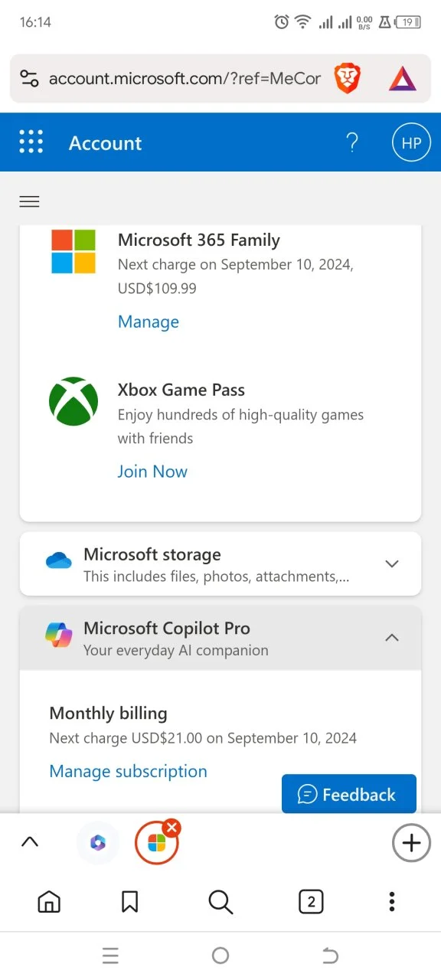Image resolution: width=441 pixels, height=980 pixels.
Task: Open site settings icon in address bar
Action: pyautogui.click(x=29, y=78)
